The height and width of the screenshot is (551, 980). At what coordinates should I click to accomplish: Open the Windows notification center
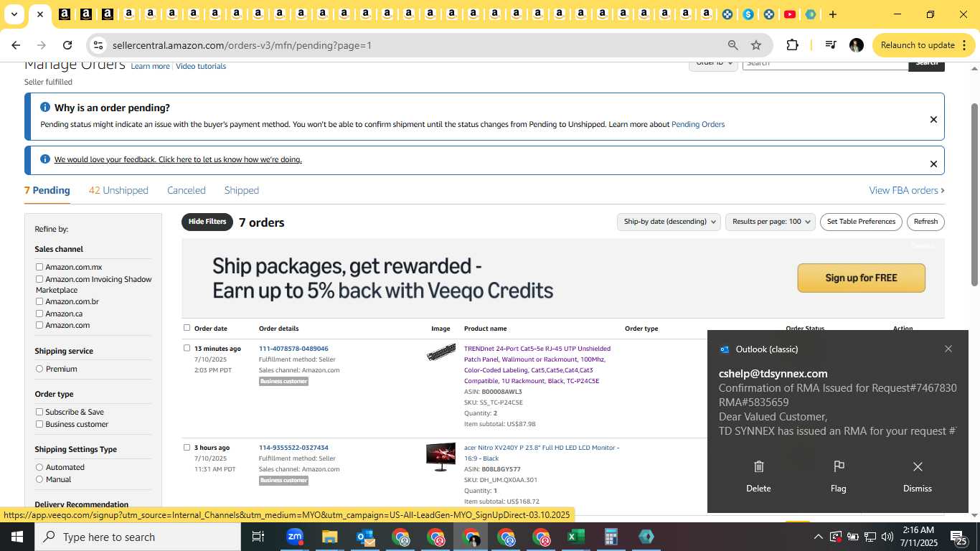coord(959,537)
